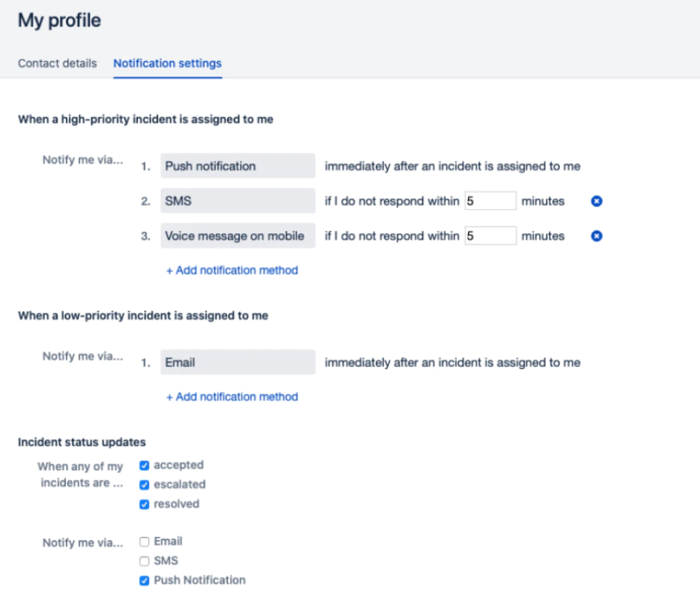
Task: Open the Push notification method dropdown
Action: click(237, 166)
